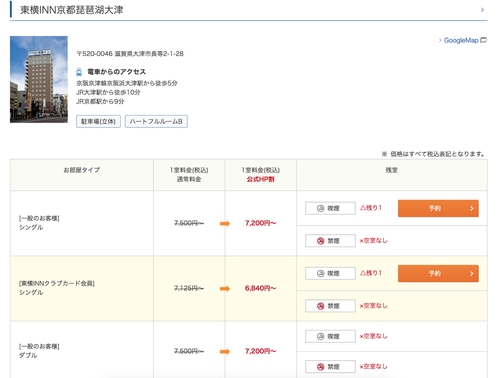Screen dimensions: 500x378
Task: Expand the hotel header chevron arrow
Action: (x=482, y=10)
